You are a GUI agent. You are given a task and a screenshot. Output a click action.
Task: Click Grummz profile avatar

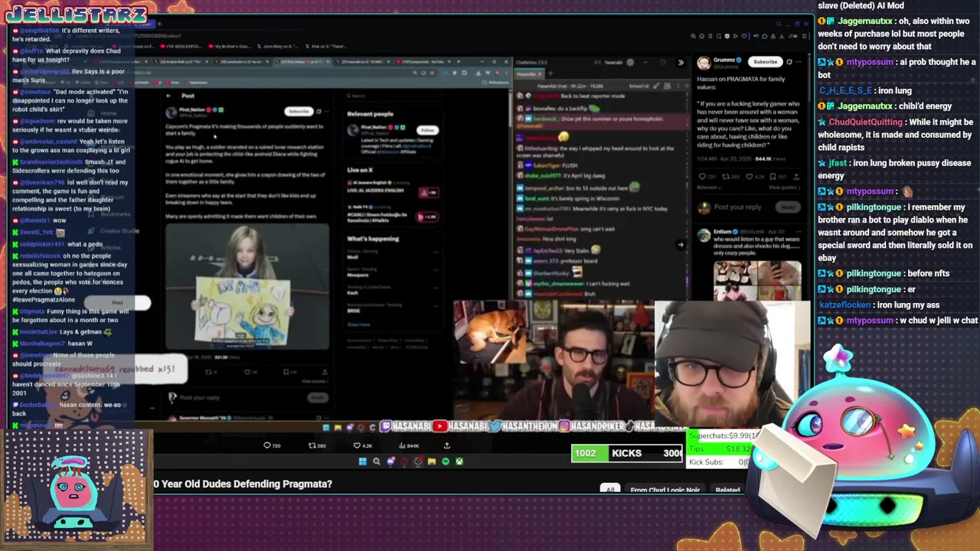coord(704,64)
